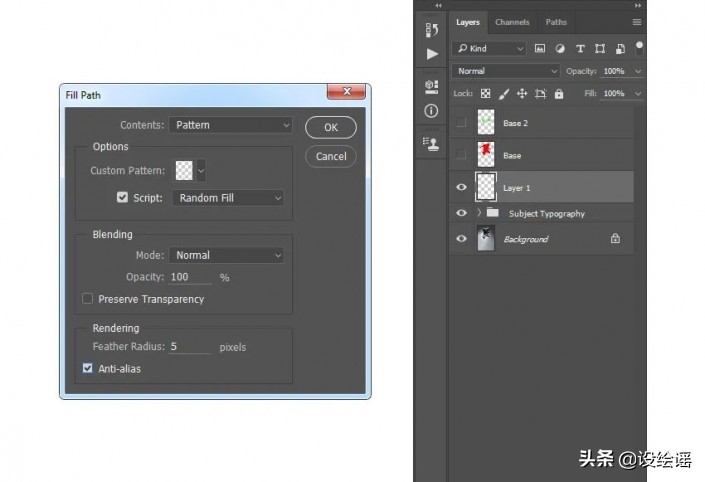Open the 3D panel icon
705x482 pixels.
pyautogui.click(x=432, y=86)
